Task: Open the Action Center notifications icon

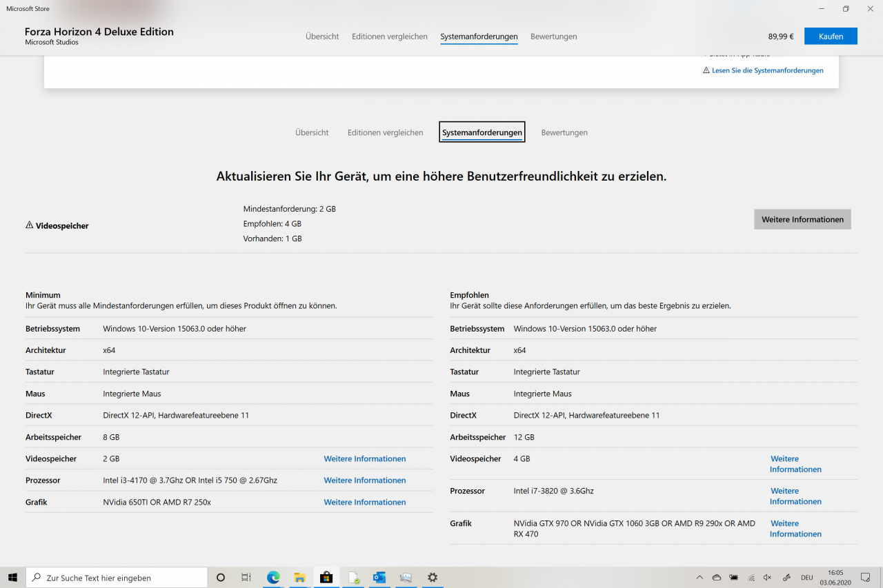Action: click(x=866, y=578)
